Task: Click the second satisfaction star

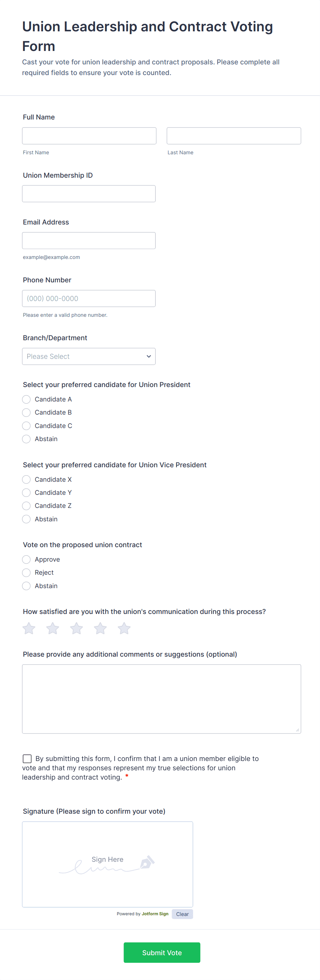Action: pyautogui.click(x=52, y=628)
